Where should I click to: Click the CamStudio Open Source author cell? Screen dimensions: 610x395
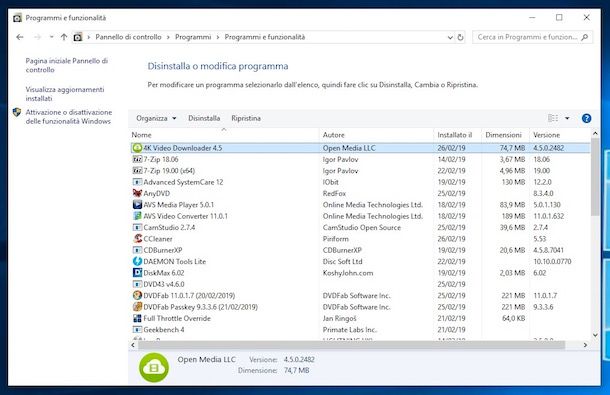(362, 228)
